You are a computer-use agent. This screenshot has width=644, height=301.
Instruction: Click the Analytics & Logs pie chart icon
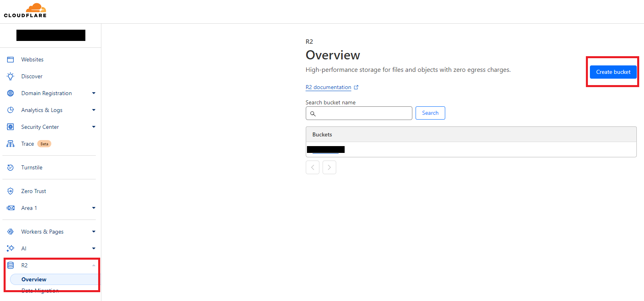click(x=10, y=110)
